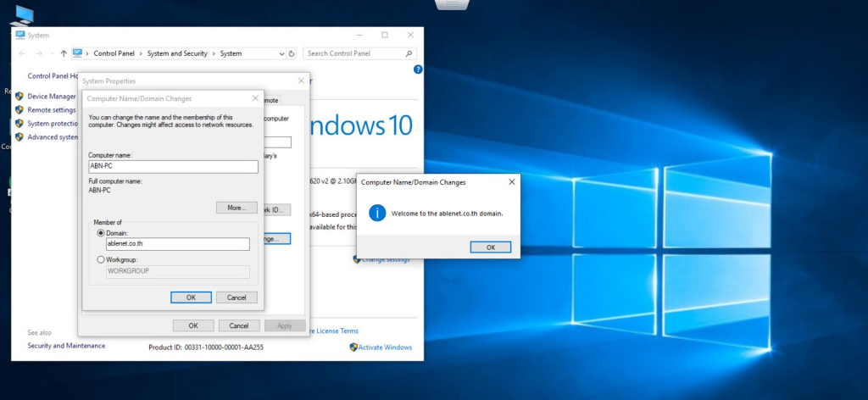
Task: Select the Workgroup radio button
Action: pyautogui.click(x=102, y=259)
